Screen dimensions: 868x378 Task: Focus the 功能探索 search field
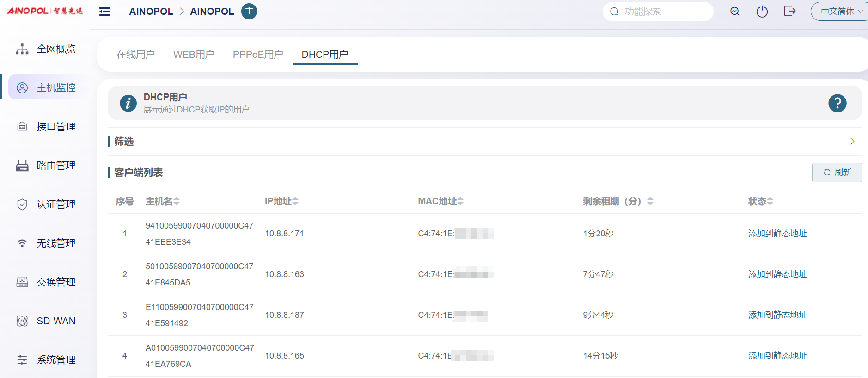point(658,12)
